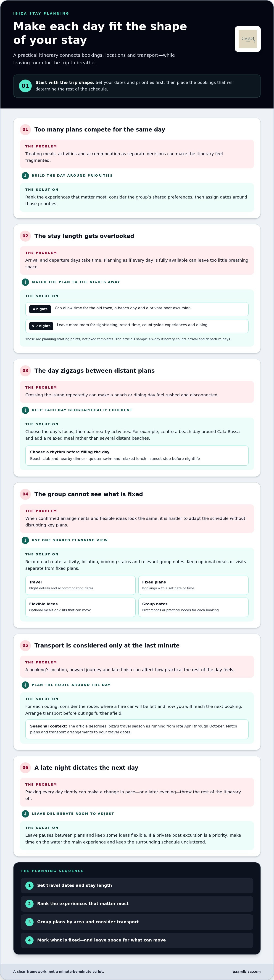Open the gaamibiza.com footer link

tap(247, 971)
